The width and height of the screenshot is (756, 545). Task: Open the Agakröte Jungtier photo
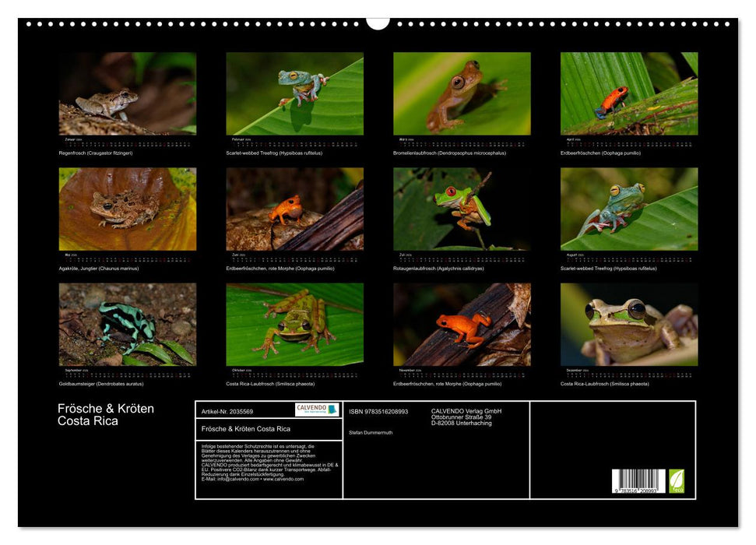tap(128, 209)
